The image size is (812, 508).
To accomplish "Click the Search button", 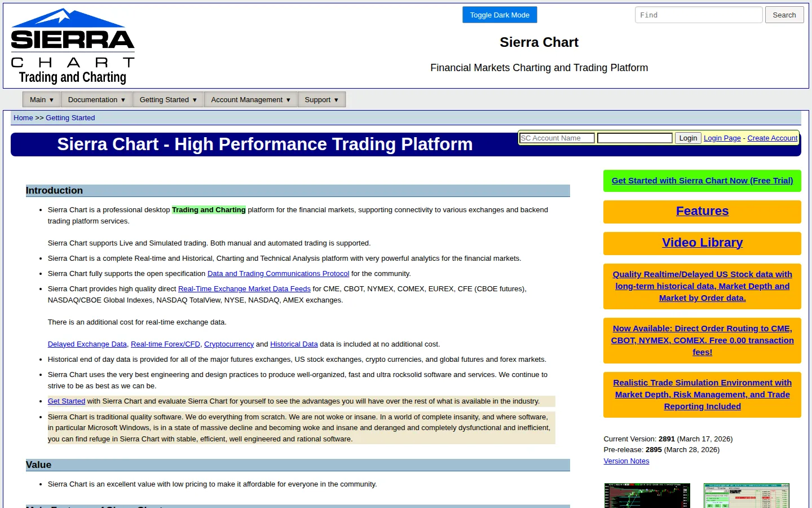I will (784, 15).
